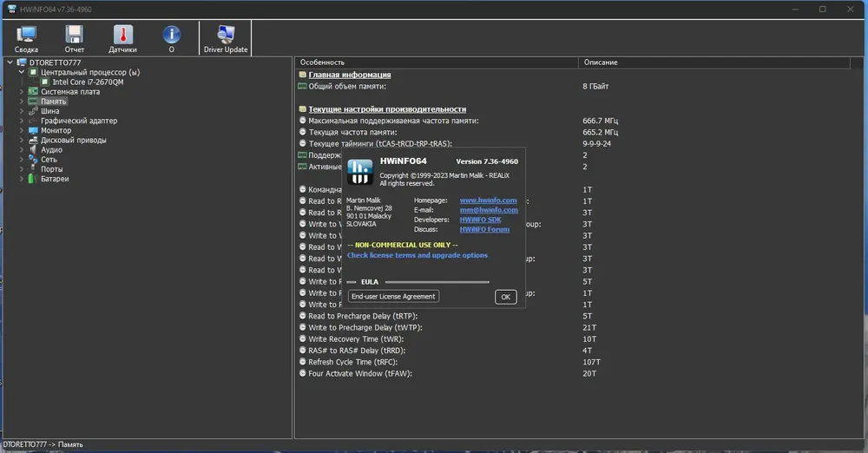The width and height of the screenshot is (868, 453).
Task: Click the End-user License Agreement button
Action: 393,296
